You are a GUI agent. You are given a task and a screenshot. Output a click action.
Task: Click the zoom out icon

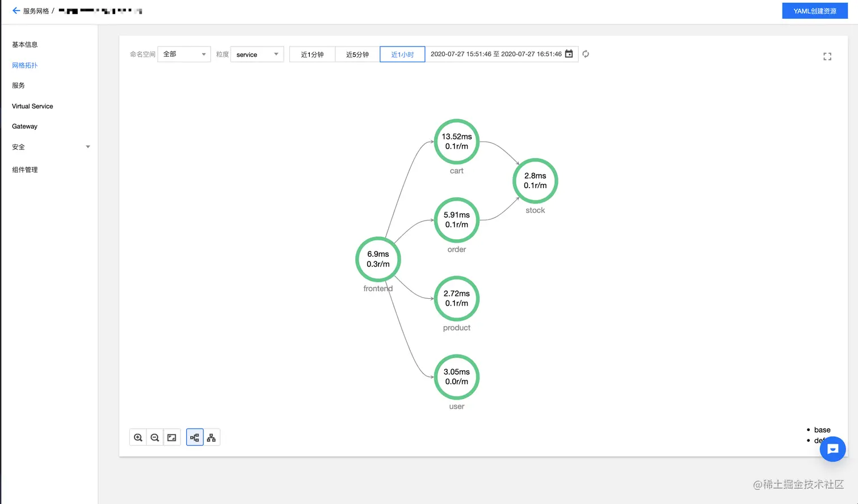[154, 438]
